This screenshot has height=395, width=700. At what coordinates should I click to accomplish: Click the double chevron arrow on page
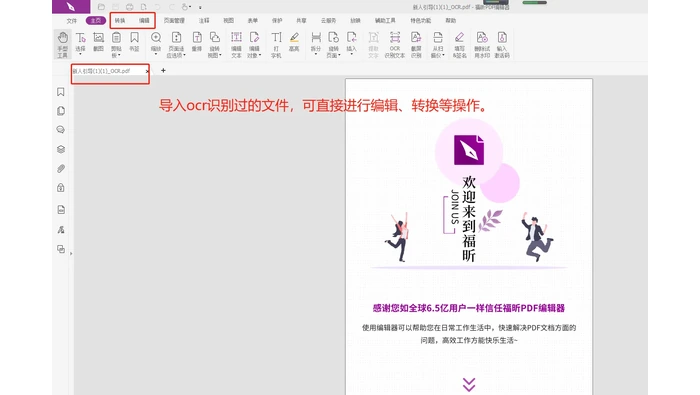click(469, 384)
